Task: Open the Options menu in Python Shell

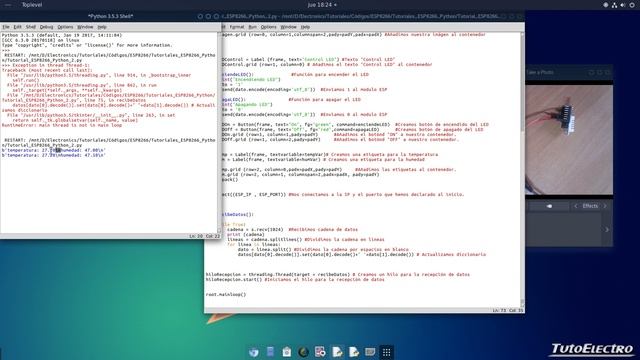Action: click(x=65, y=27)
